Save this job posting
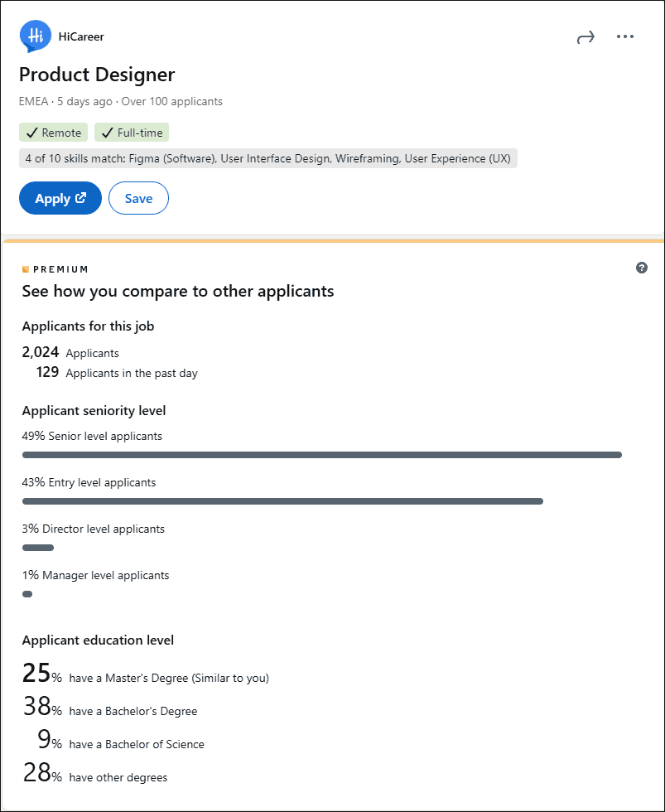The width and height of the screenshot is (665, 812). coord(138,198)
